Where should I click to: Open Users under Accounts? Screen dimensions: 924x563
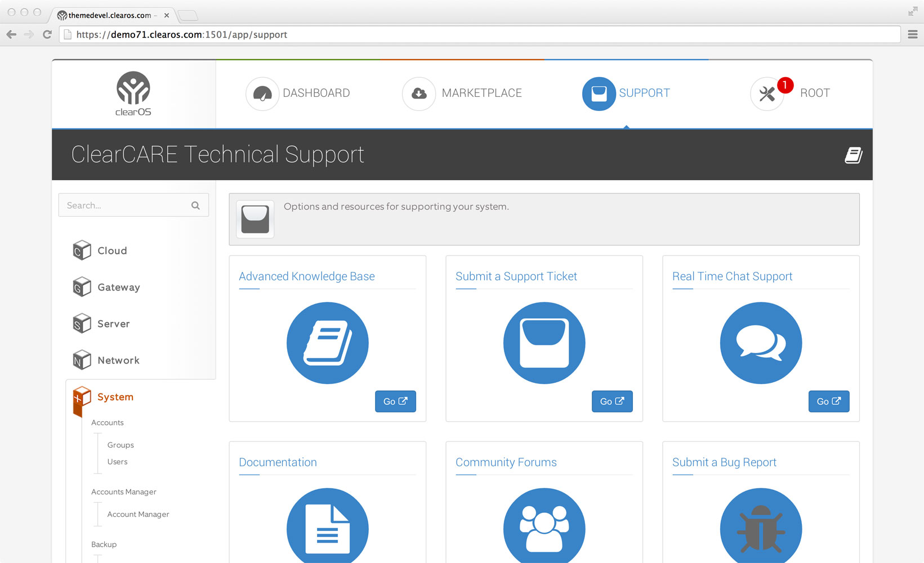[117, 462]
